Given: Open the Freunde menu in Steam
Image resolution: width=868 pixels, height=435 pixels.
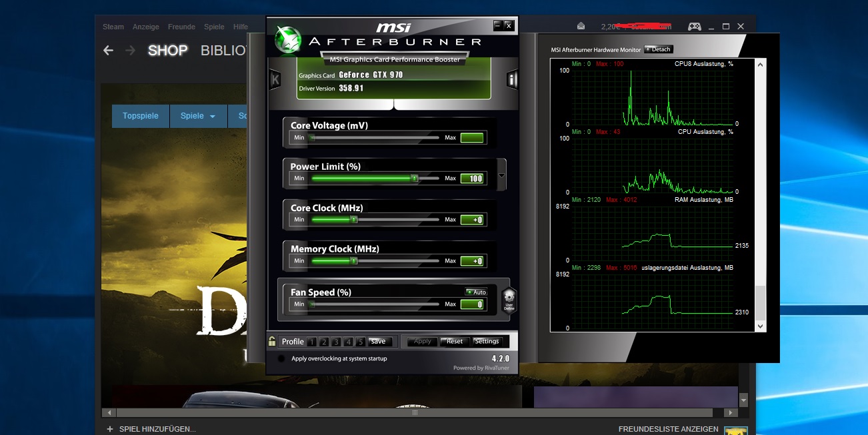Looking at the screenshot, I should (x=181, y=27).
